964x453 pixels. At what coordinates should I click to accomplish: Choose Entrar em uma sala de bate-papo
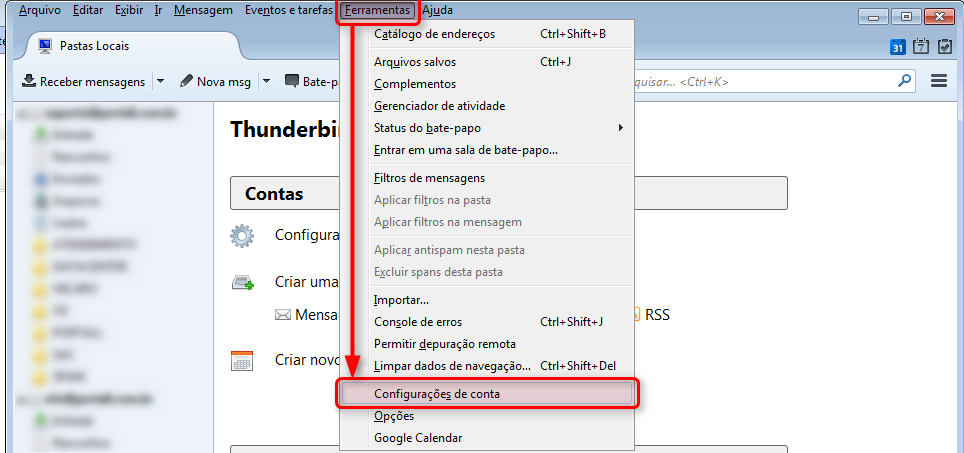486,150
